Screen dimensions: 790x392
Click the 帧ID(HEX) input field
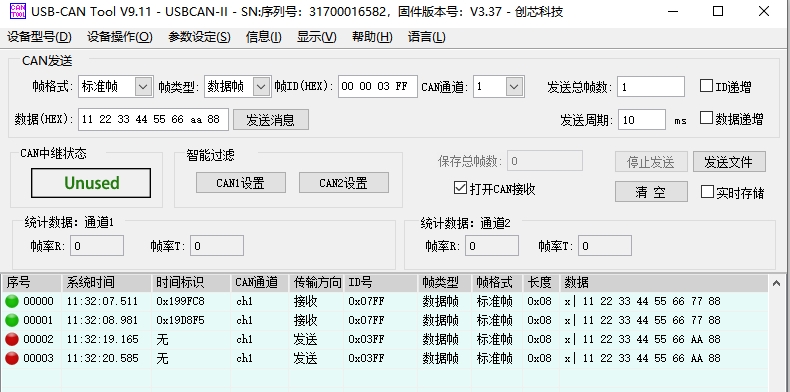377,87
